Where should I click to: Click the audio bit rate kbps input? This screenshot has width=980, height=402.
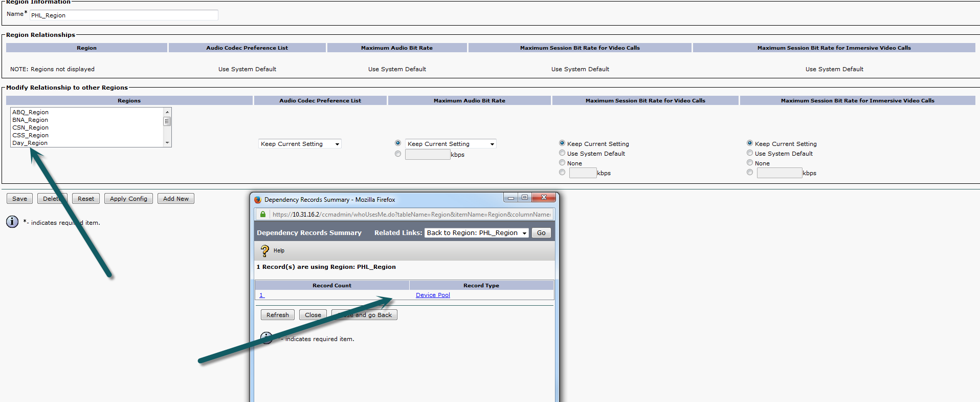[x=428, y=155]
